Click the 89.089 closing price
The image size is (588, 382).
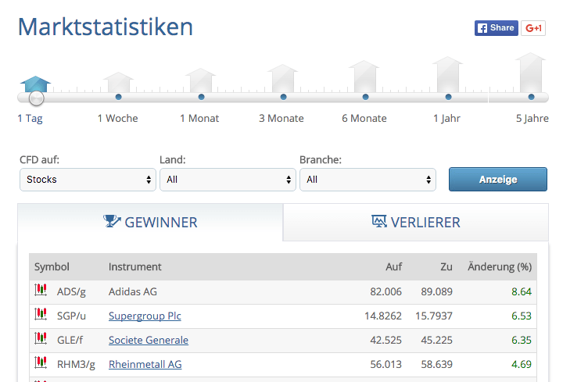(x=437, y=291)
